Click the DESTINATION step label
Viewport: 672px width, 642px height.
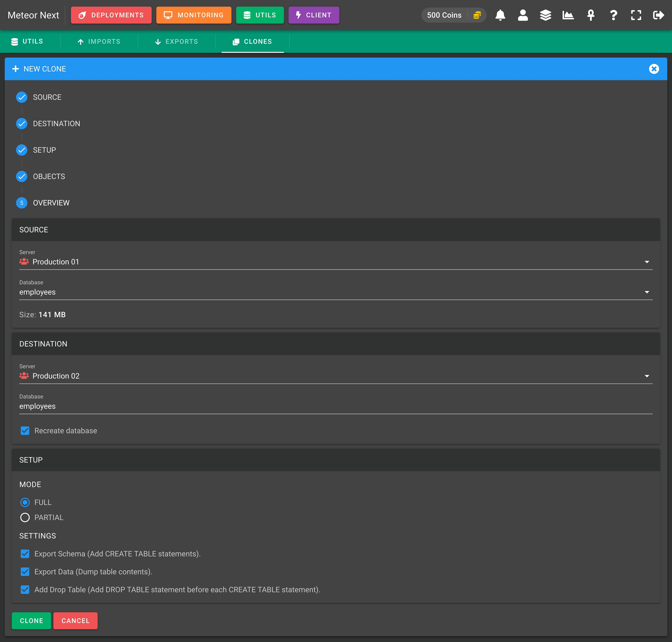click(x=56, y=124)
